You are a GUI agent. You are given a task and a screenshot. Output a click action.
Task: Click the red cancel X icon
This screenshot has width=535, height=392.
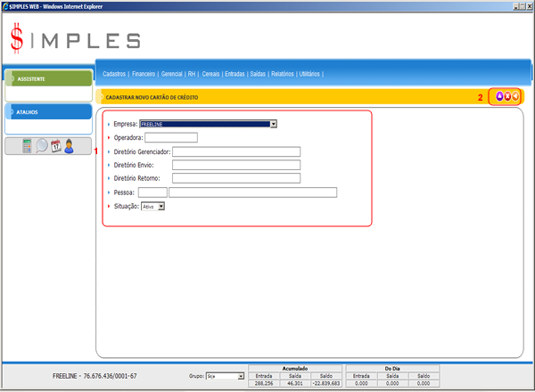point(506,96)
